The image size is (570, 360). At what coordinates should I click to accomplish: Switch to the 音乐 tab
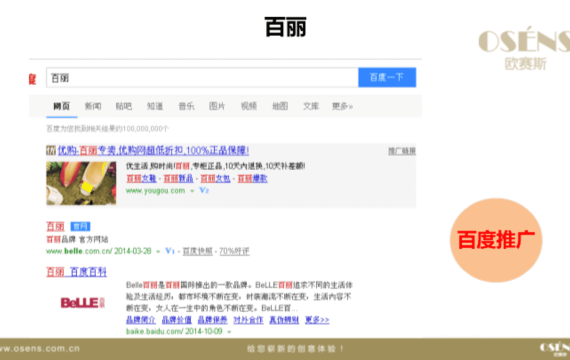tap(186, 106)
